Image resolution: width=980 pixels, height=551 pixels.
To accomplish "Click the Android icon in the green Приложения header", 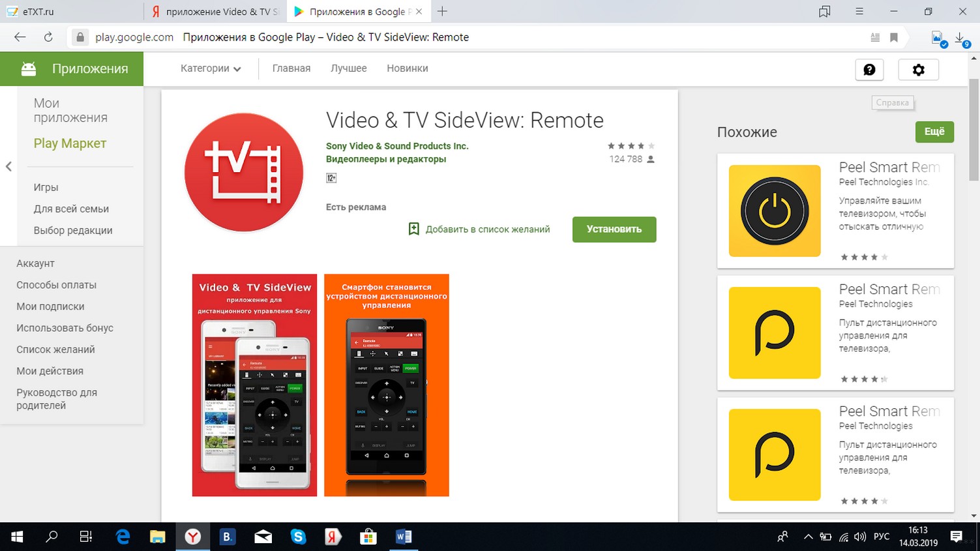I will [29, 68].
